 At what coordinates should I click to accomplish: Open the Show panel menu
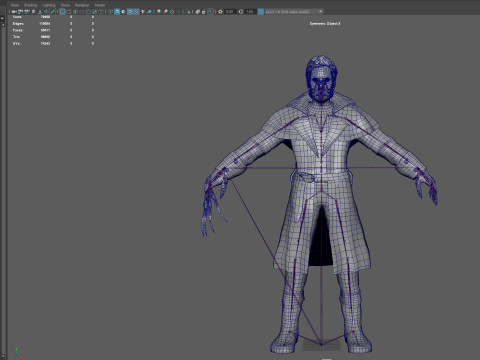click(x=65, y=5)
